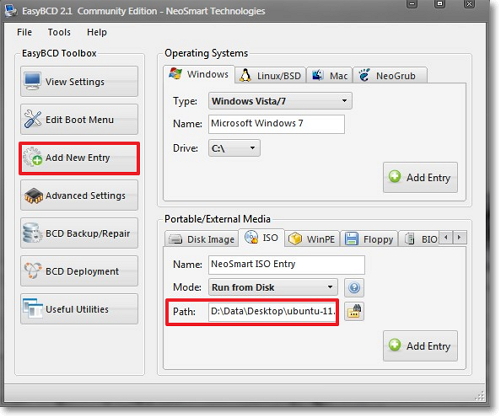Click the Tux penguin icon
The image size is (499, 416).
(245, 76)
